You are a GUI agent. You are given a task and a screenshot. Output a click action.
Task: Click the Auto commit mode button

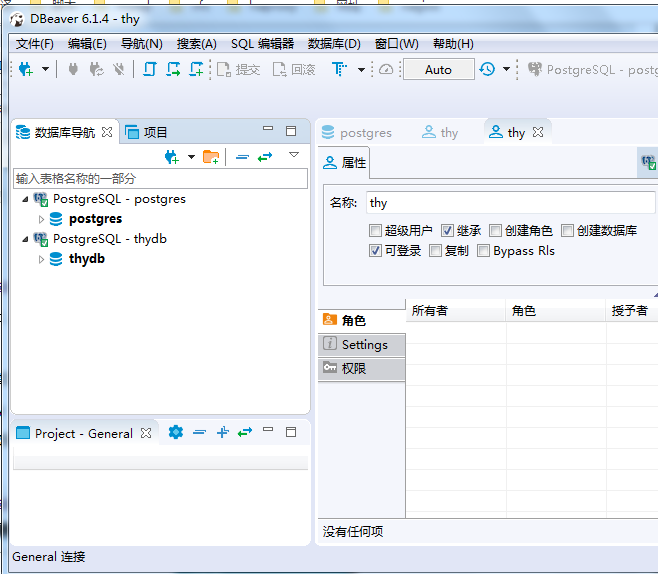coord(439,70)
